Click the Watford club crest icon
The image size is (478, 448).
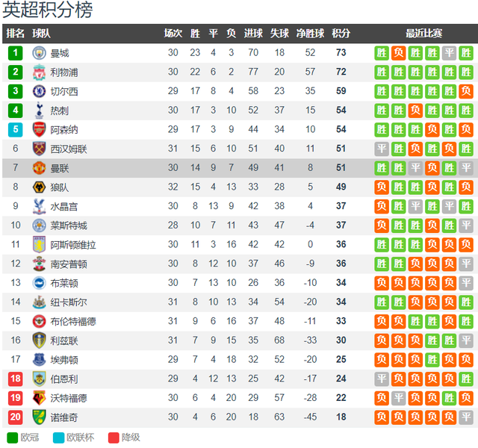[x=39, y=398]
